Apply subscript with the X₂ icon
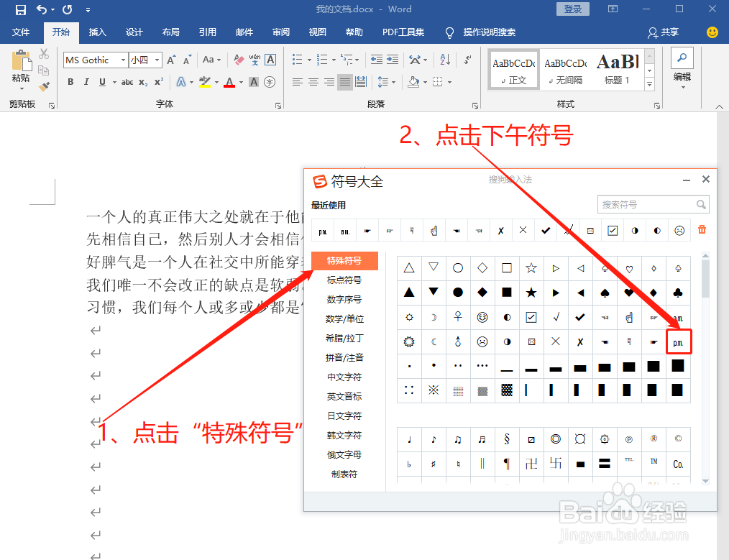 click(142, 81)
